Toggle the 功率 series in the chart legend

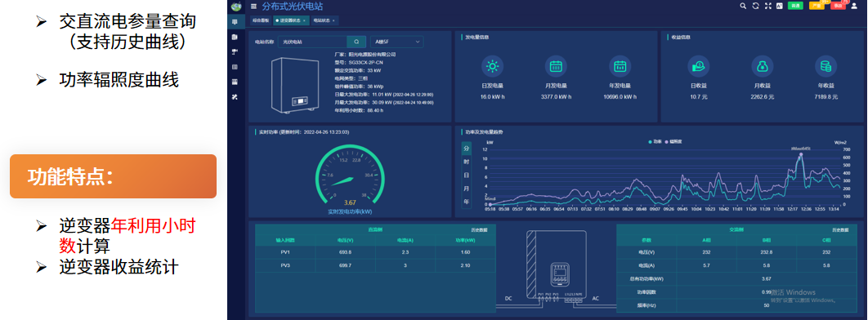pyautogui.click(x=655, y=141)
